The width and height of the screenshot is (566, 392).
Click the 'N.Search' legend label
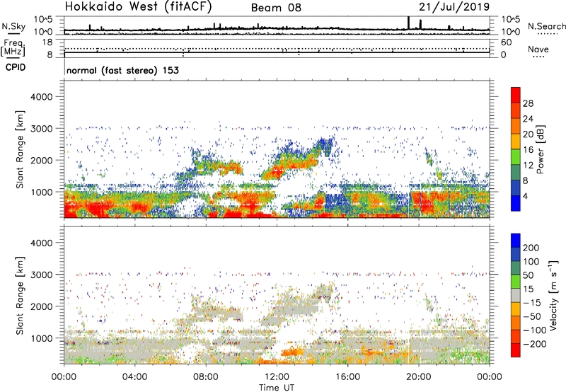tap(546, 26)
